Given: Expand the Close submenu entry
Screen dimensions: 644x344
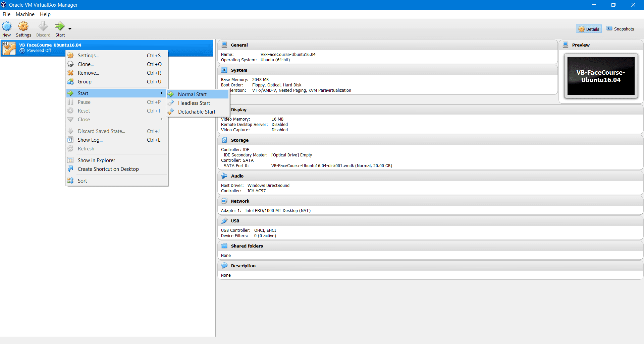Looking at the screenshot, I should (117, 120).
